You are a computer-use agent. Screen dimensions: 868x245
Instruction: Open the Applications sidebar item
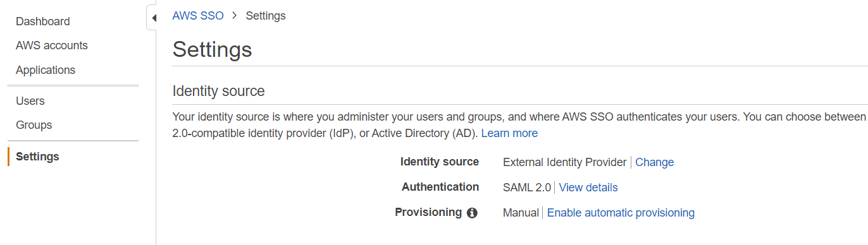[46, 70]
